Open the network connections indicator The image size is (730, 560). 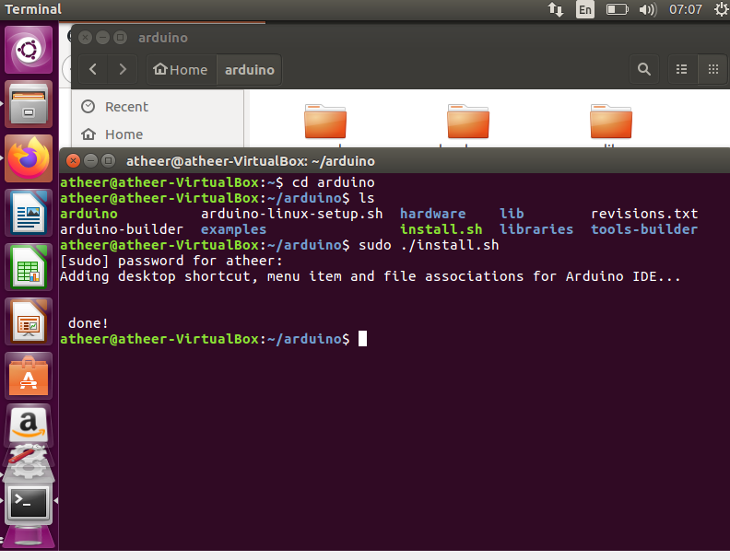pos(556,9)
